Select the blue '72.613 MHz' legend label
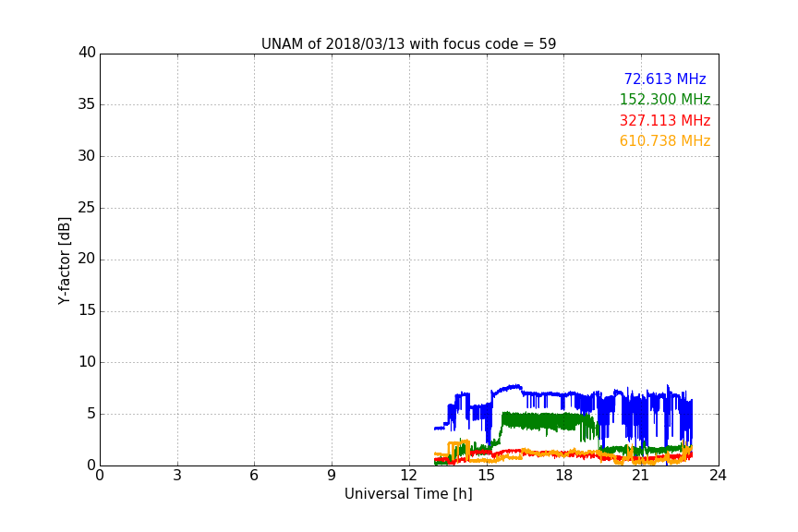Image resolution: width=798 pixels, height=532 pixels. (665, 79)
